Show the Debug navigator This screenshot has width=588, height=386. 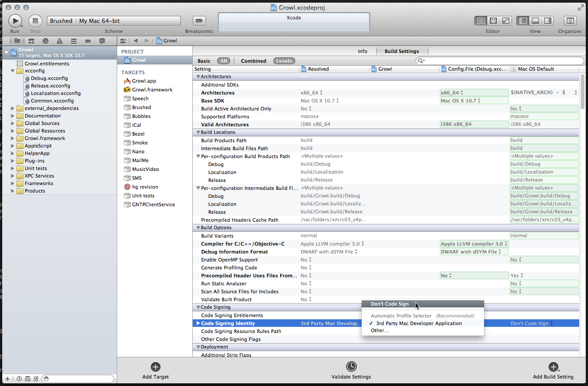pyautogui.click(x=74, y=41)
